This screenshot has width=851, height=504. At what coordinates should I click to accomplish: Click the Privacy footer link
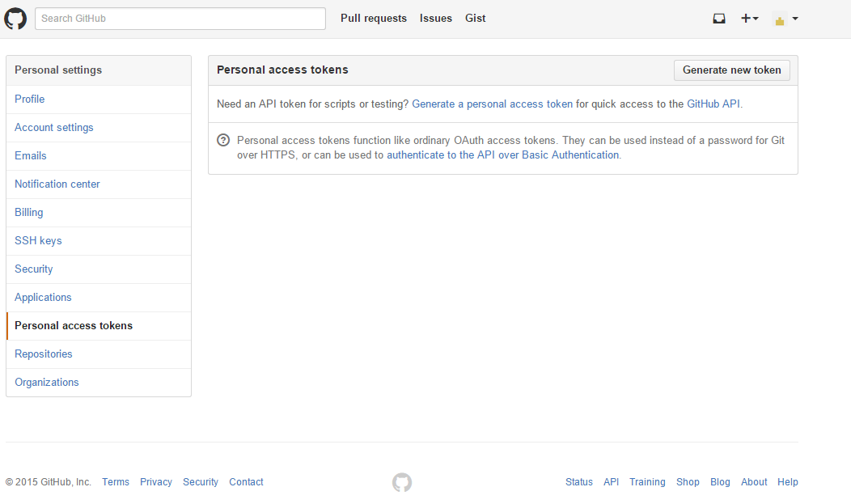156,482
